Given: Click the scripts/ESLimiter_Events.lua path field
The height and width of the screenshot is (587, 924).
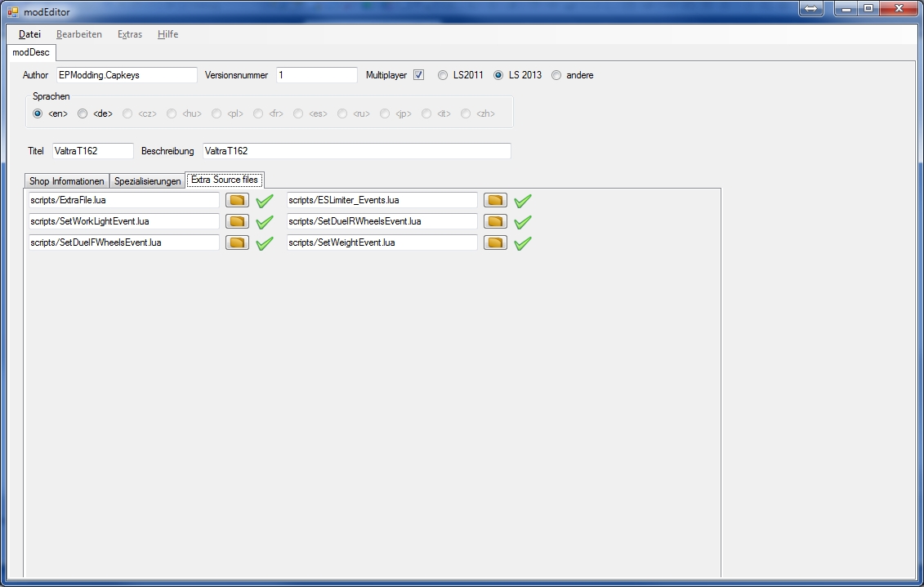Looking at the screenshot, I should [x=382, y=200].
